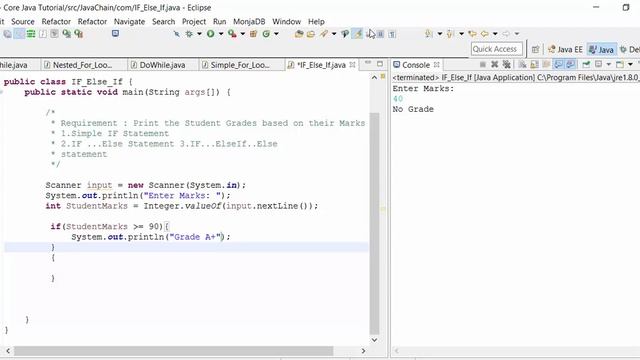Click Display Selected Console icon

[x=598, y=64]
